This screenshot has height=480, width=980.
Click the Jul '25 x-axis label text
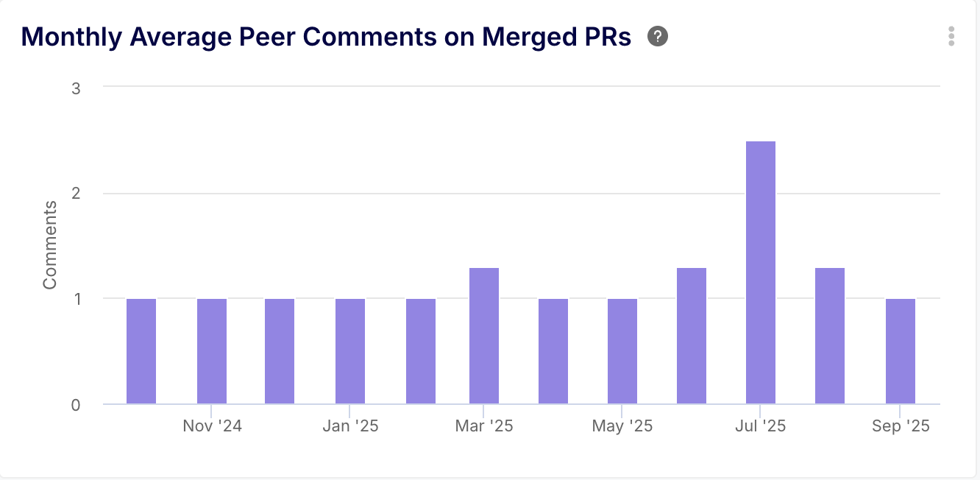[x=760, y=426]
